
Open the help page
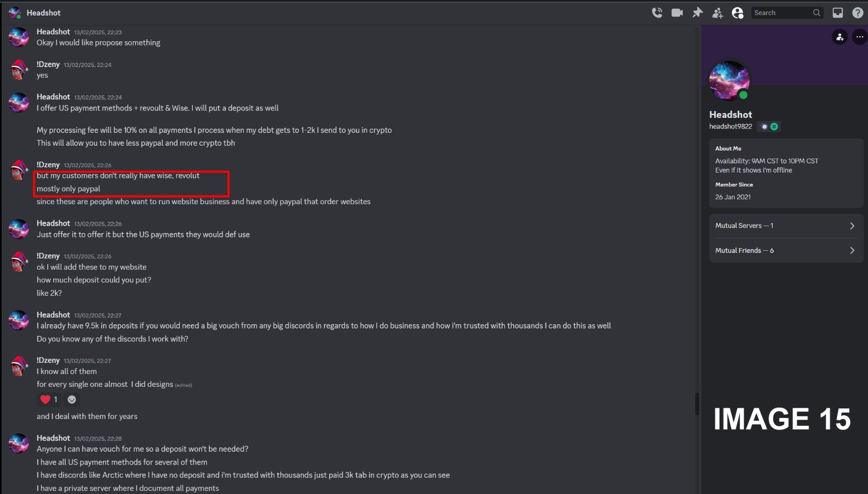click(858, 13)
